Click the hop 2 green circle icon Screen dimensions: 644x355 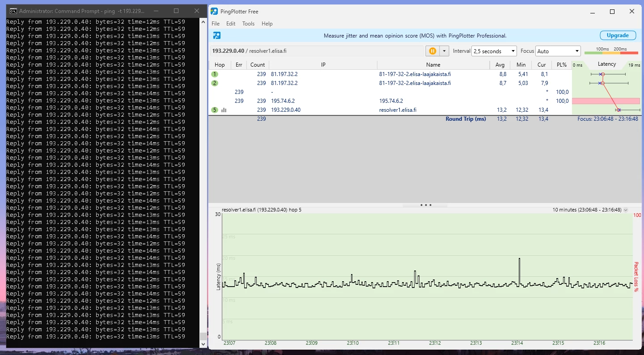point(215,83)
